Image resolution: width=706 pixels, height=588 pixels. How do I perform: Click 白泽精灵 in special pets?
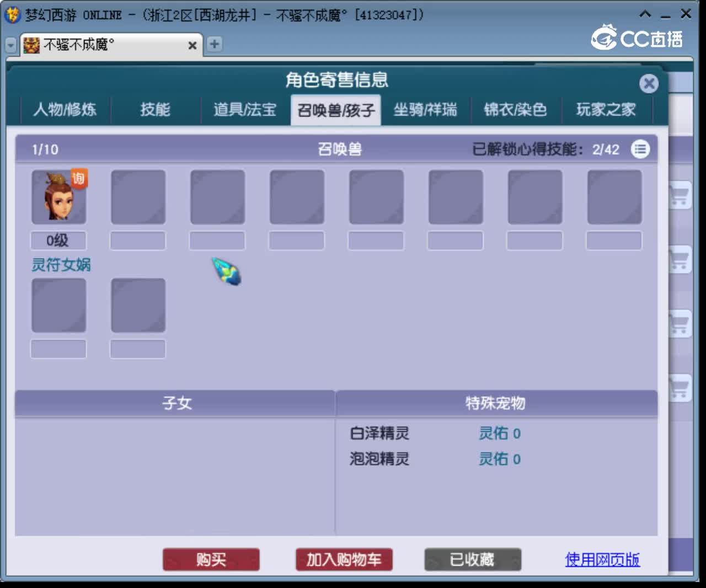point(379,433)
